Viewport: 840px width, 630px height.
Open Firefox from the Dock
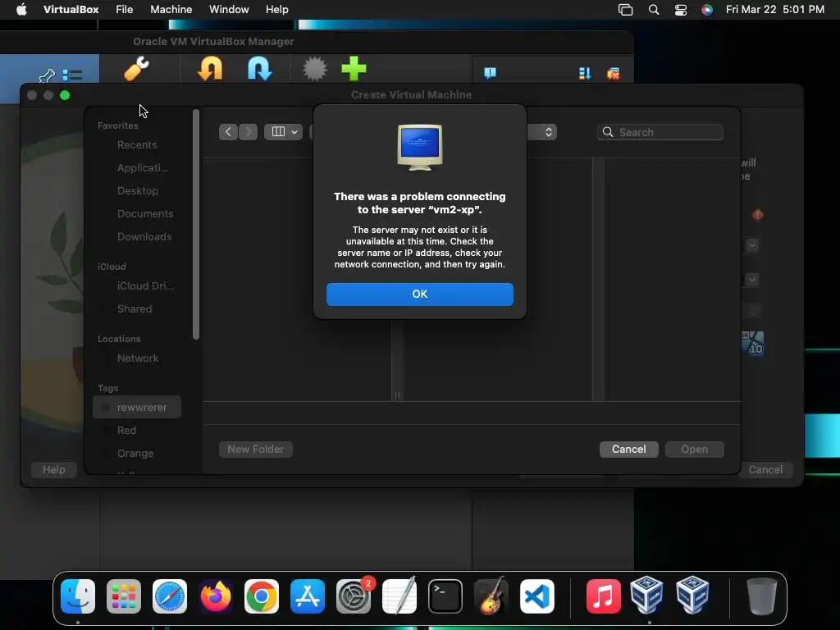tap(216, 596)
